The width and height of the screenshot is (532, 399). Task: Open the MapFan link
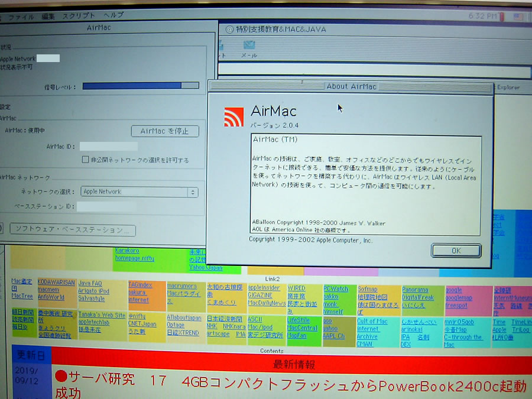pyautogui.click(x=297, y=335)
